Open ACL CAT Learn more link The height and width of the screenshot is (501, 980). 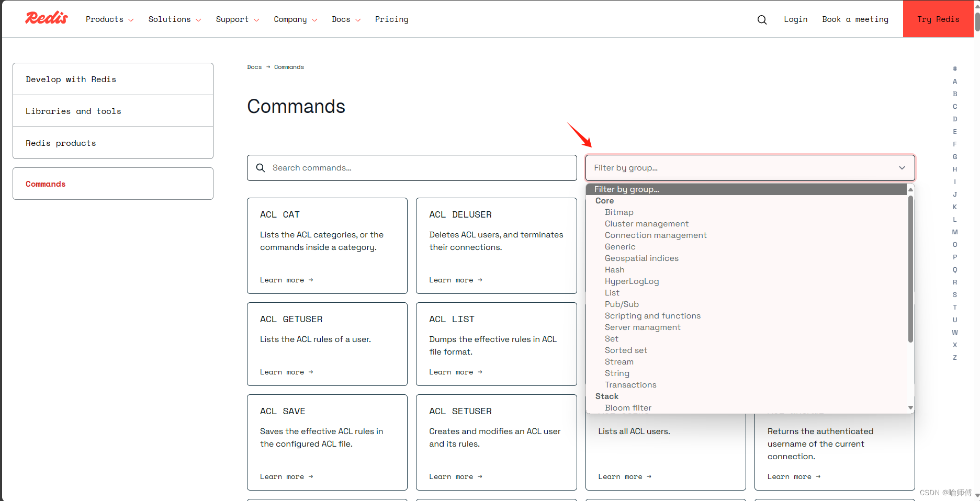(286, 280)
